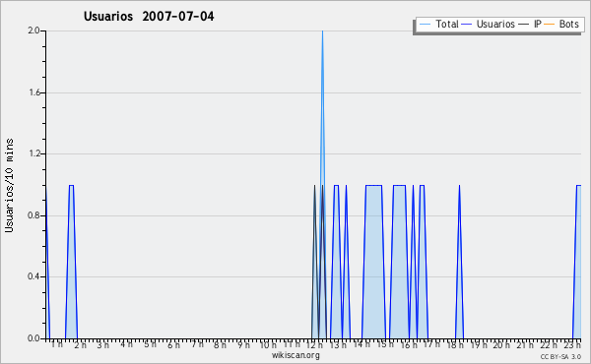Click the light-blue Total legend line swatch
591x364 pixels.
click(425, 25)
